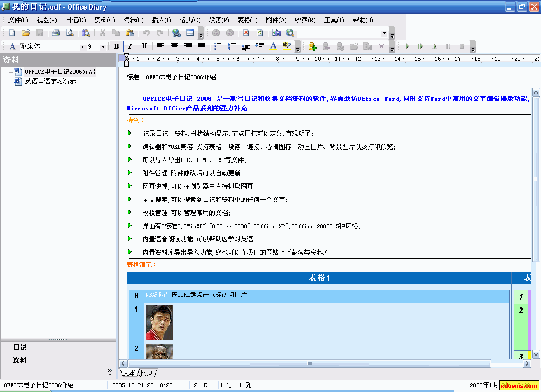Open the 视图(V) menu
The height and width of the screenshot is (392, 541).
pyautogui.click(x=46, y=20)
